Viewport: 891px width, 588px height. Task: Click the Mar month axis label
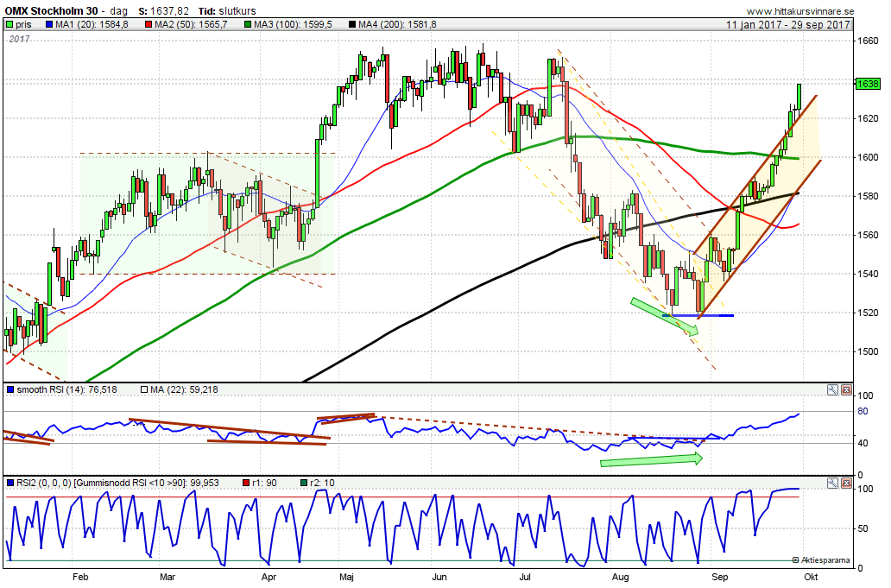tap(167, 577)
